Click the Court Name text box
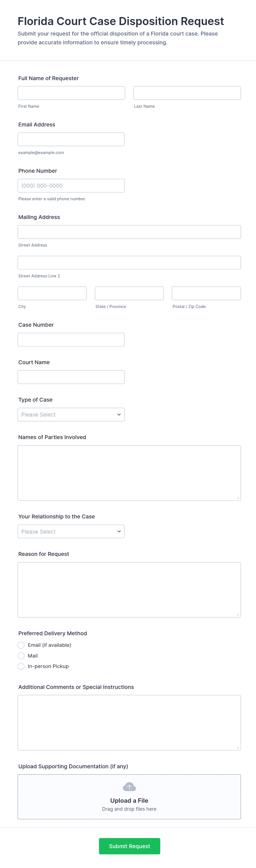The image size is (256, 868). click(71, 377)
